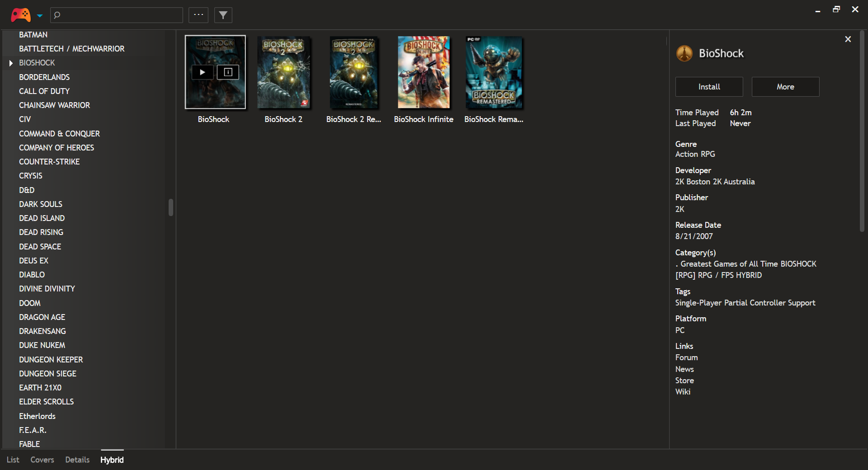Show details via BioShock cover info icon
The width and height of the screenshot is (868, 470).
coord(228,72)
